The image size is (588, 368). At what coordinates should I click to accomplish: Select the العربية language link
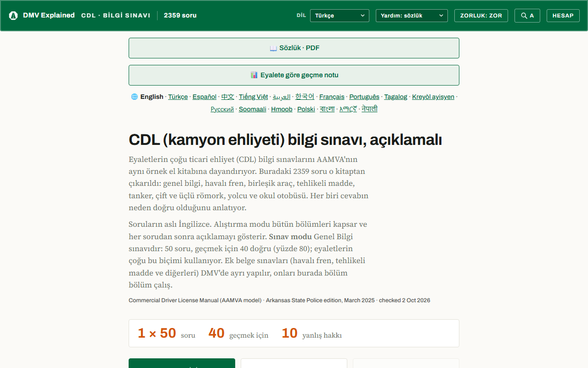point(282,97)
